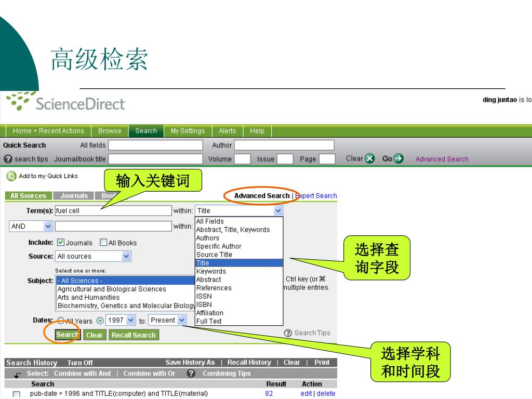Check the pub-date search history row checkbox

pos(16,394)
